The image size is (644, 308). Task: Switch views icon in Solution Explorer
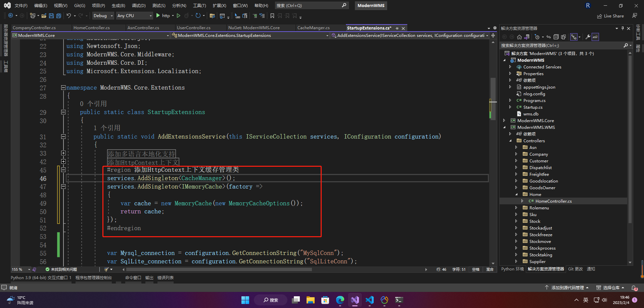tap(527, 37)
